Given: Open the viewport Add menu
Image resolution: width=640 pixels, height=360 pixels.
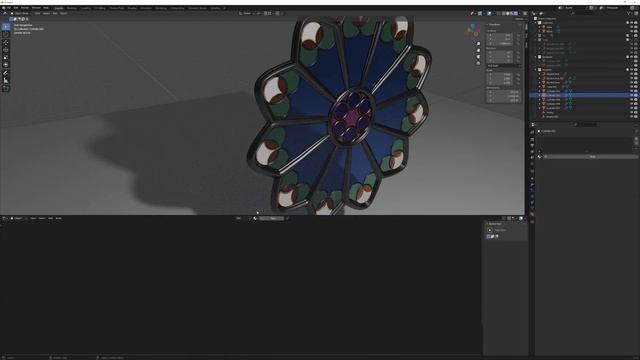Looking at the screenshot, I should (55, 13).
